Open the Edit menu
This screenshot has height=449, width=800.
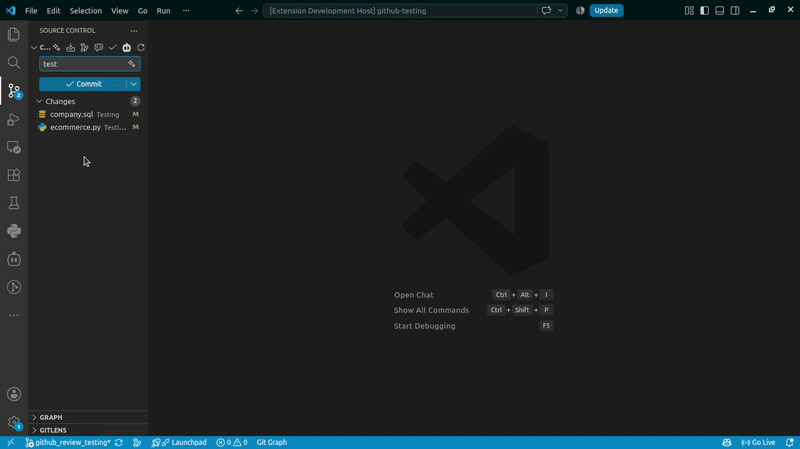53,11
